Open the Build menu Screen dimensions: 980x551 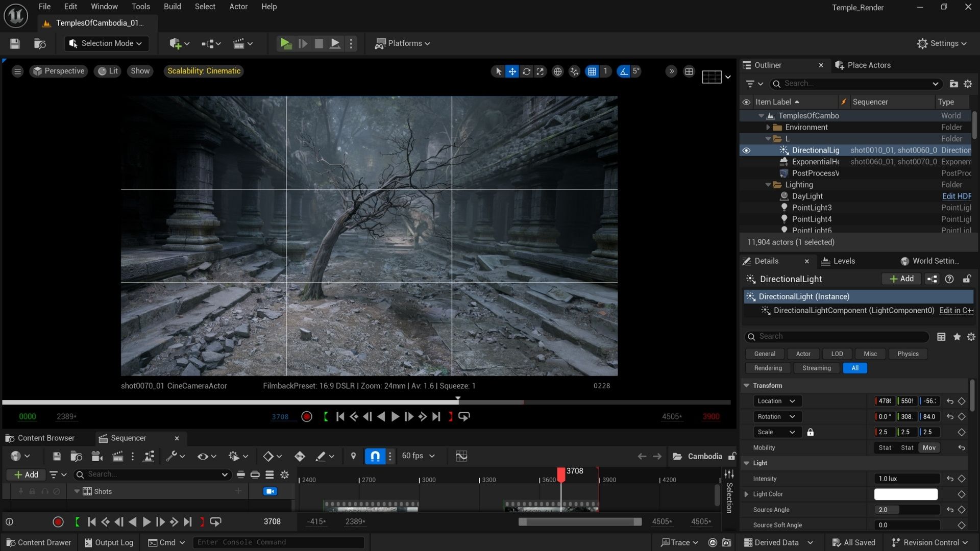[x=172, y=7]
